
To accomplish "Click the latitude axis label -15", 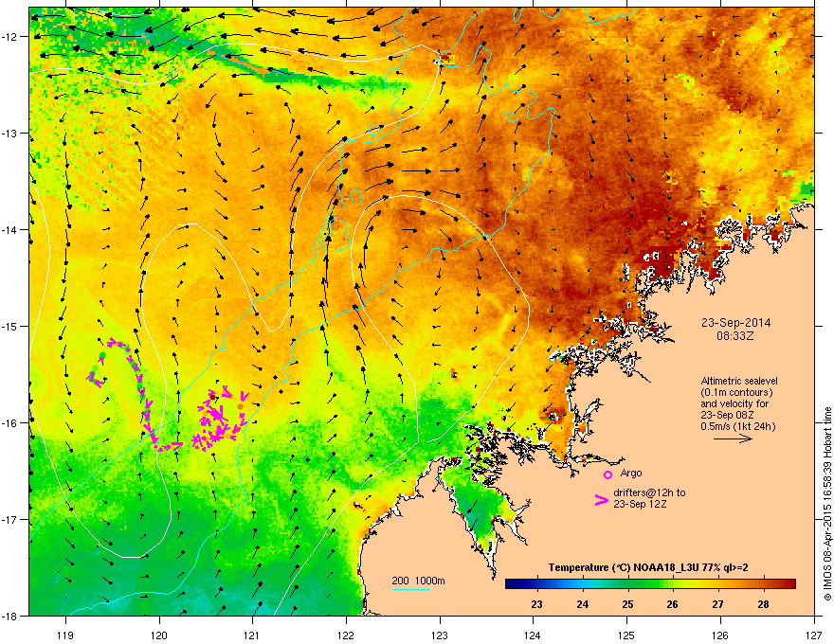I will [x=11, y=326].
